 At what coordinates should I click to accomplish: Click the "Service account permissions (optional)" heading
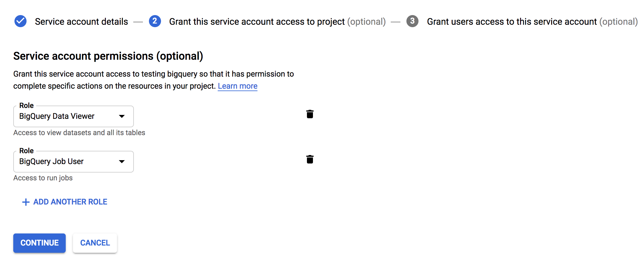[108, 56]
